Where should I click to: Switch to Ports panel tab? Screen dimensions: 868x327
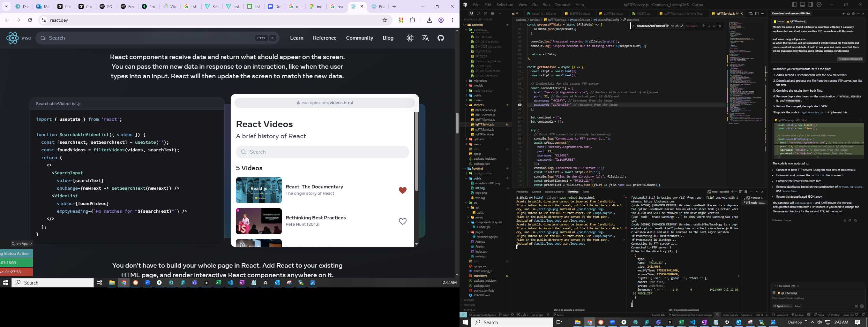[586, 192]
